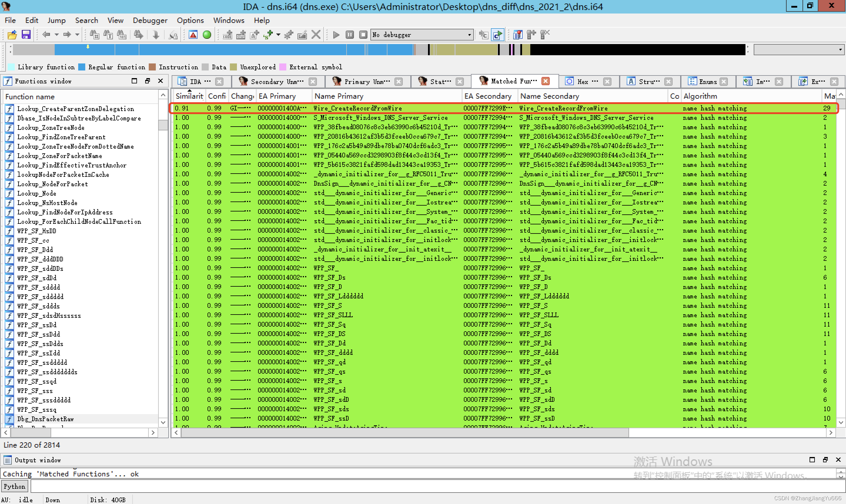Sort by Similarity column header
Screen dimensions: 846x504
tap(189, 96)
